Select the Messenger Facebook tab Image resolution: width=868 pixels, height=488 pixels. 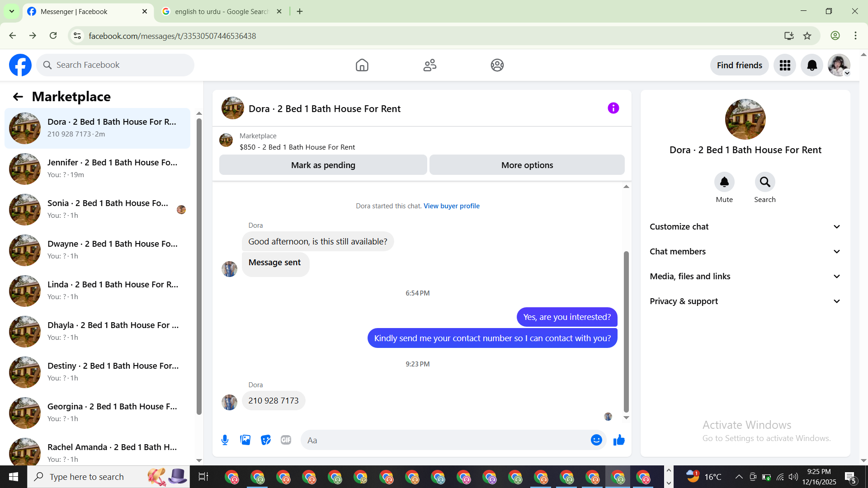pos(87,11)
